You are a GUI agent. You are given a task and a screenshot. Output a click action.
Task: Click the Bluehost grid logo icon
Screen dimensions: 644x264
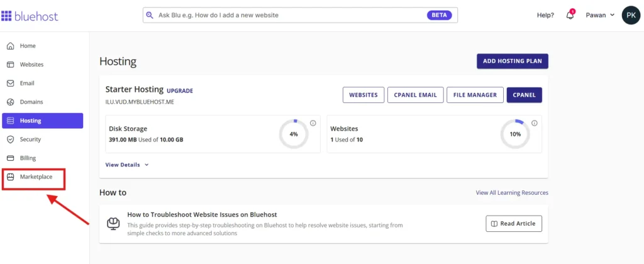tap(6, 16)
